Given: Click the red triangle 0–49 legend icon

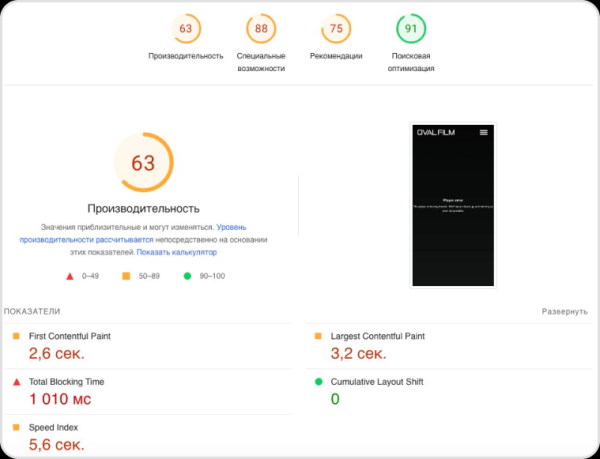Looking at the screenshot, I should coord(70,275).
